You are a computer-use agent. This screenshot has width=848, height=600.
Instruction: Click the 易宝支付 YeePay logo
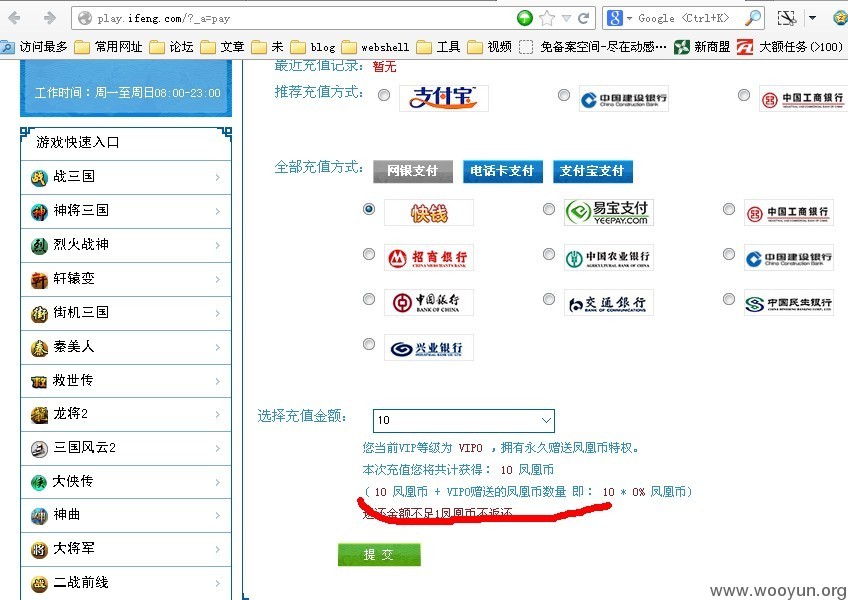coord(608,212)
